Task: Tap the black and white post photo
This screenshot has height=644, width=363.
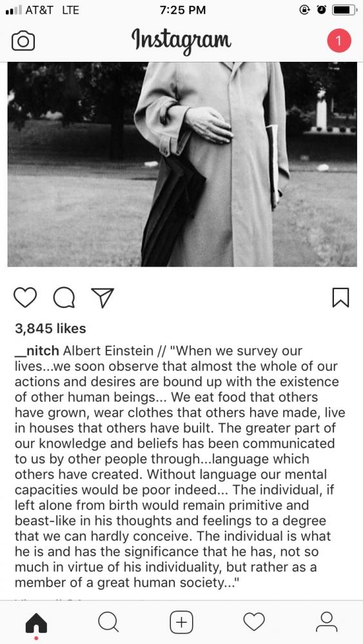Action: tap(182, 164)
